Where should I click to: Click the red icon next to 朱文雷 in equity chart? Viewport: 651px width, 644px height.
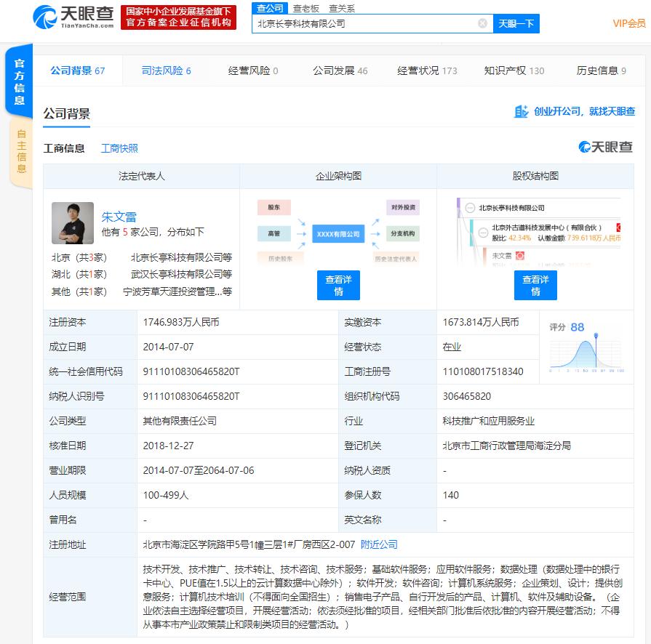pos(520,256)
